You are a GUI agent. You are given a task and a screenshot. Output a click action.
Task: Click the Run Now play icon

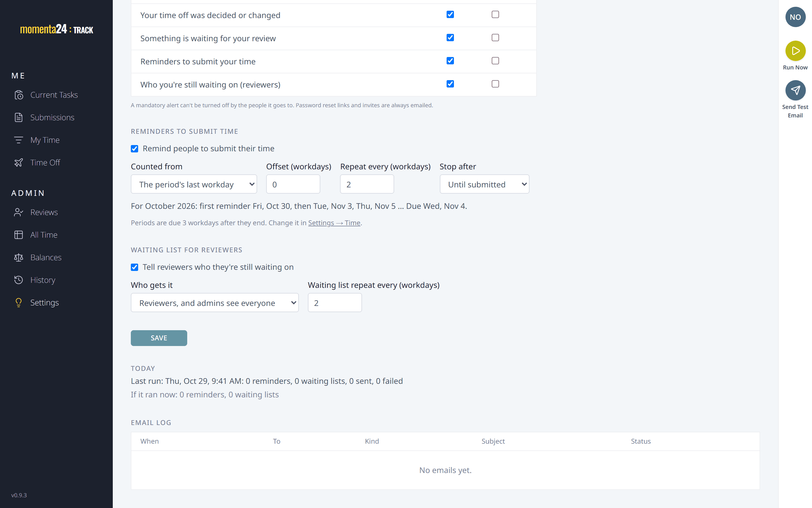(x=795, y=51)
